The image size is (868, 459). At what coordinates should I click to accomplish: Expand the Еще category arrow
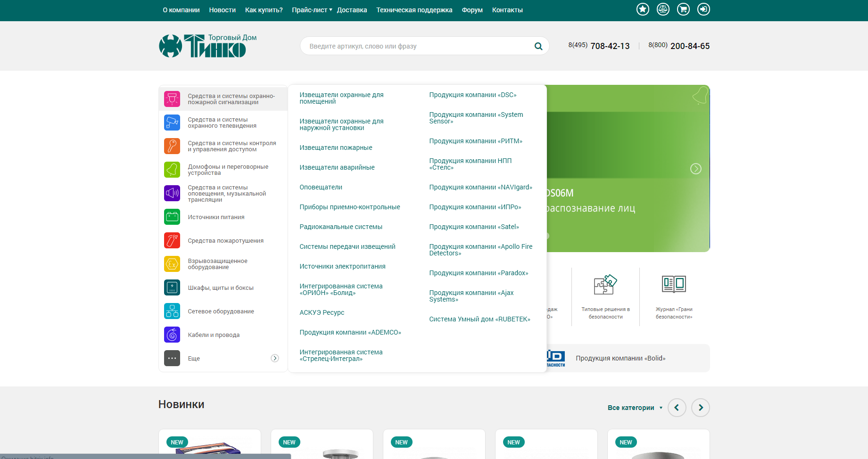(275, 358)
